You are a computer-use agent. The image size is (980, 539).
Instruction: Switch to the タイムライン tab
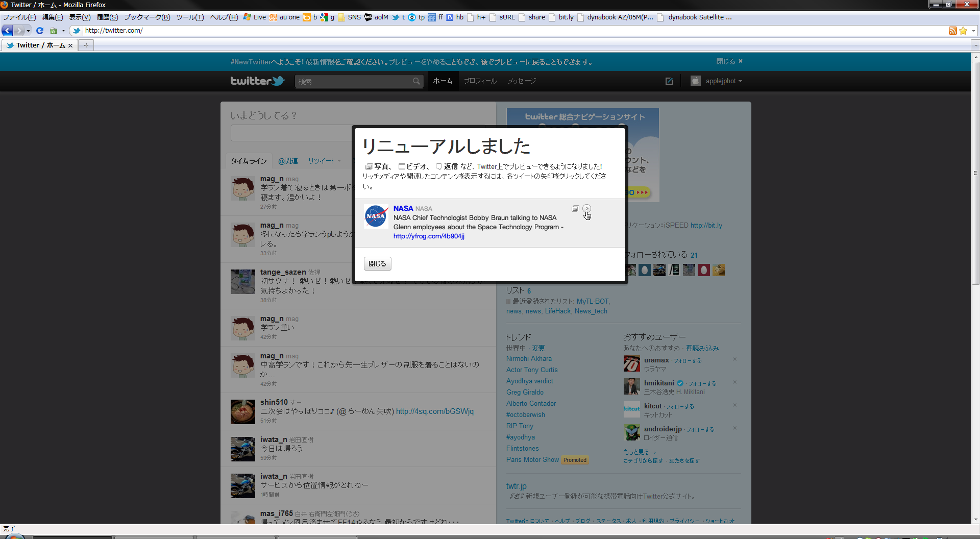click(x=249, y=161)
